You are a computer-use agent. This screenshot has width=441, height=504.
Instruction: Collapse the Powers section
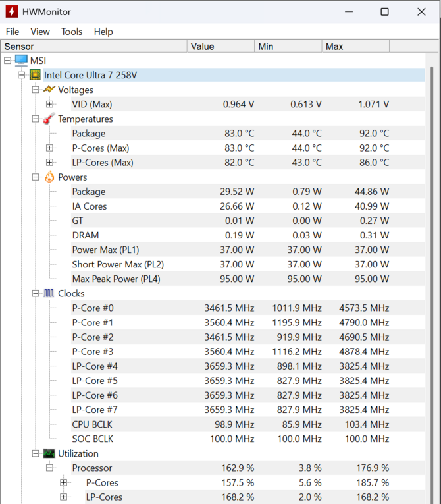pos(36,177)
